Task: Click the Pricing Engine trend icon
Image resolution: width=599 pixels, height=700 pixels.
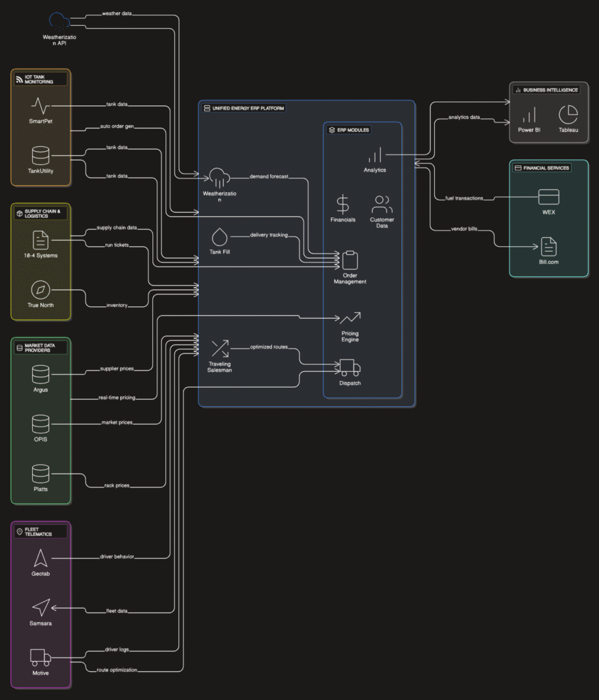Action: pos(349,319)
